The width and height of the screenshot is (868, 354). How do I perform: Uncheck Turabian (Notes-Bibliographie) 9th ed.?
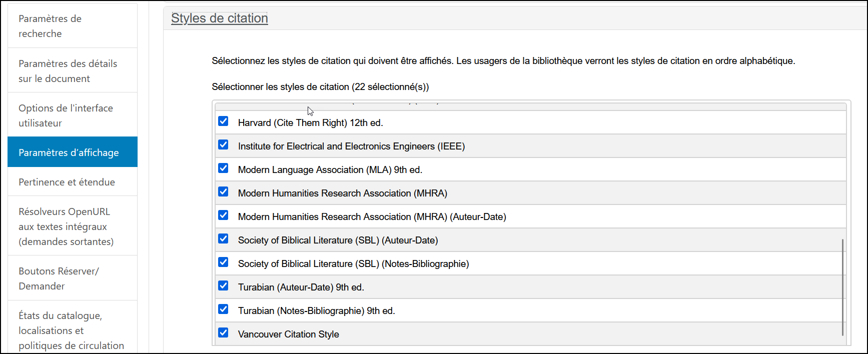point(223,309)
